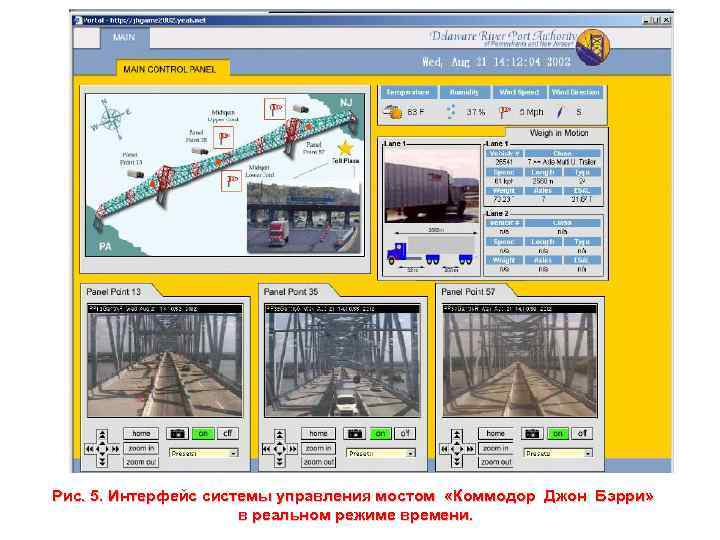Click zoom in for Panel Point 13 camera

141,448
